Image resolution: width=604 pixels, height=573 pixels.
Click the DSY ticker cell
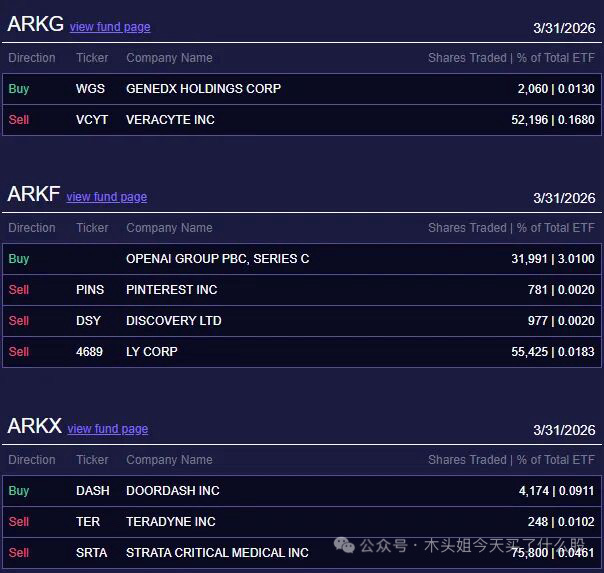coord(88,321)
